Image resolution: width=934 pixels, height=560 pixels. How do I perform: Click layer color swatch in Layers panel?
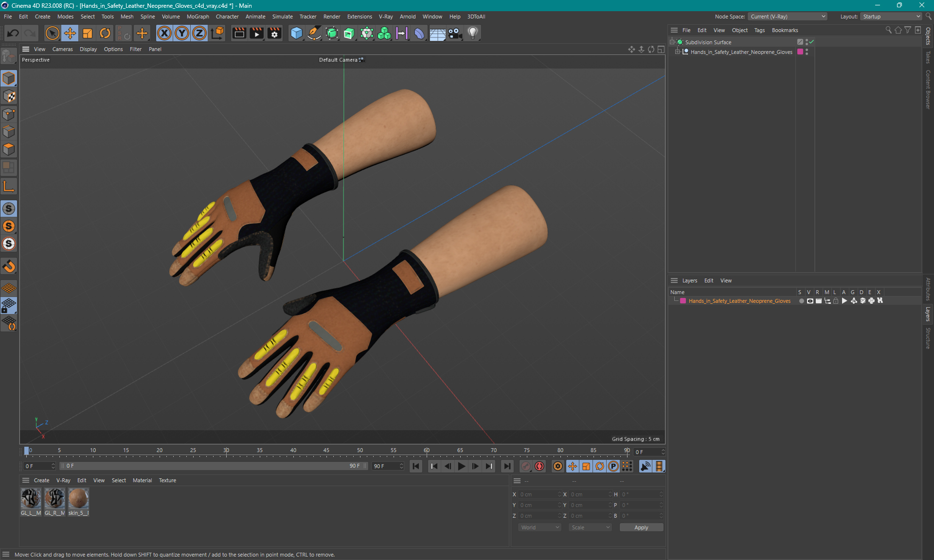(683, 301)
